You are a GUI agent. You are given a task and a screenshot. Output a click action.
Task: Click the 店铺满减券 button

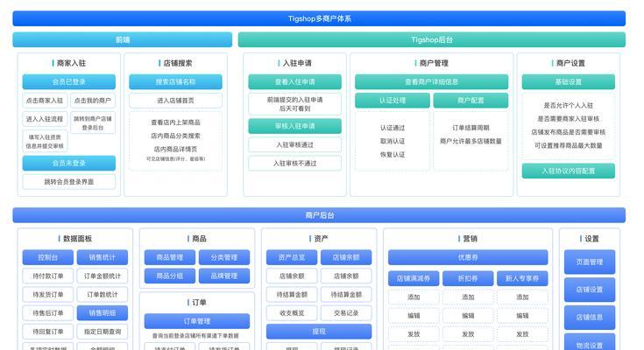pyautogui.click(x=414, y=278)
